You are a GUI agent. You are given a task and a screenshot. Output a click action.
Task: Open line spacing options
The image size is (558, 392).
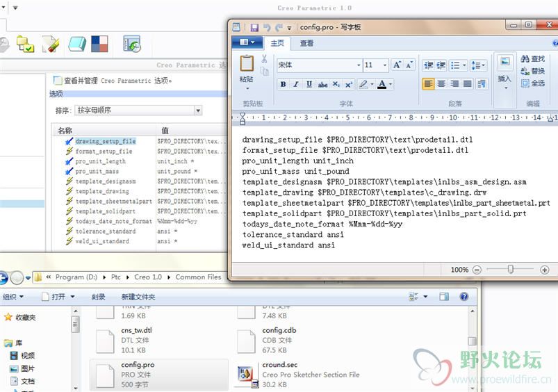click(x=477, y=65)
